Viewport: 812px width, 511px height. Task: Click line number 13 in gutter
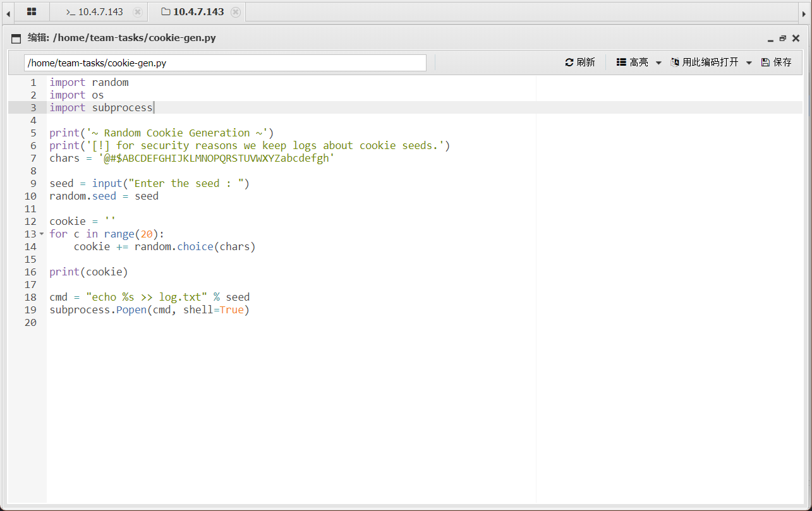pyautogui.click(x=30, y=234)
